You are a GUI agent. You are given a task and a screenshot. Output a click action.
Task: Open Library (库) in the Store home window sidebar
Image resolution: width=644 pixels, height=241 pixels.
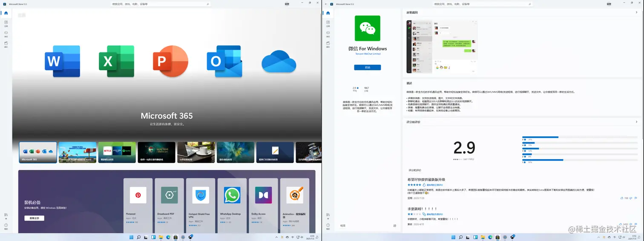click(6, 216)
